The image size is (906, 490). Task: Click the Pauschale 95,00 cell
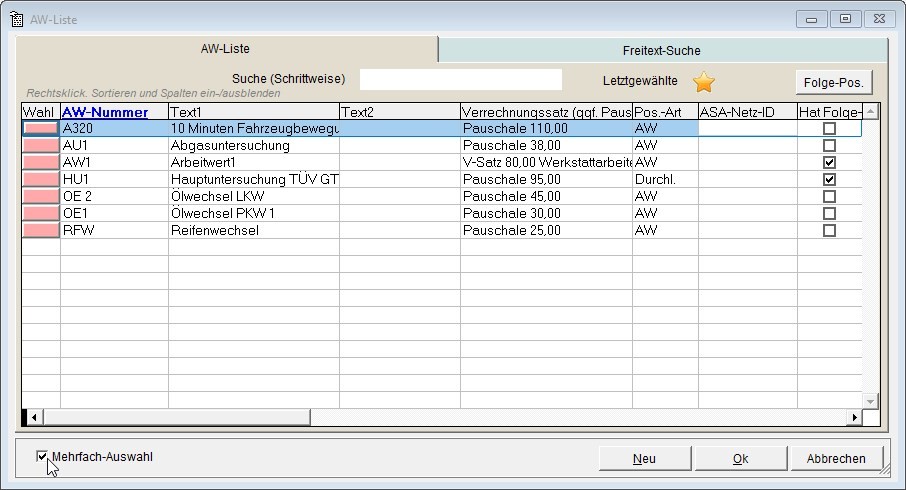tap(547, 179)
